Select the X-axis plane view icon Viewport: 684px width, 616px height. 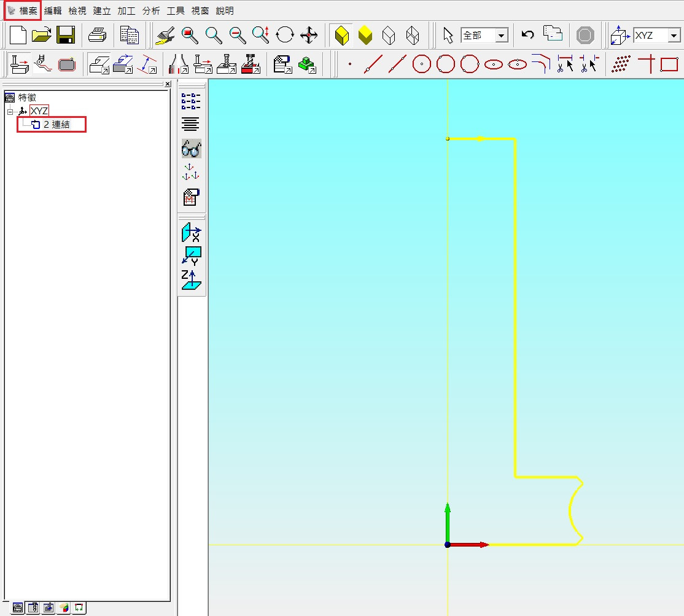192,232
